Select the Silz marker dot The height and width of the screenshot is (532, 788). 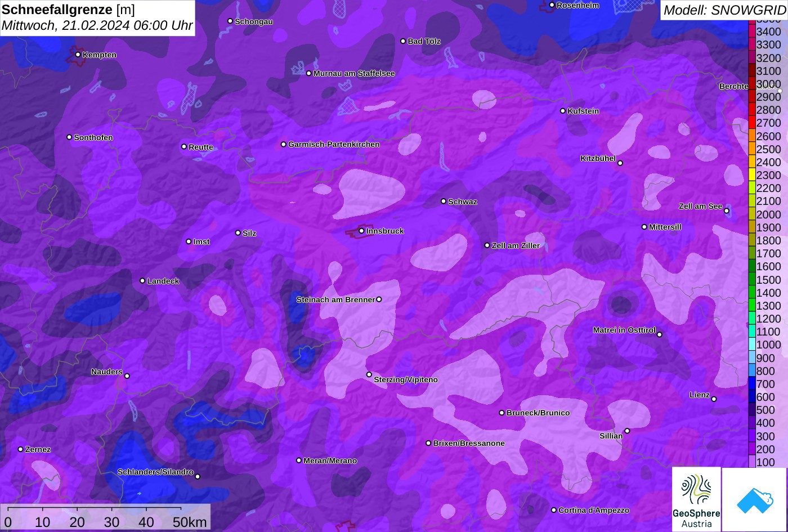[238, 233]
